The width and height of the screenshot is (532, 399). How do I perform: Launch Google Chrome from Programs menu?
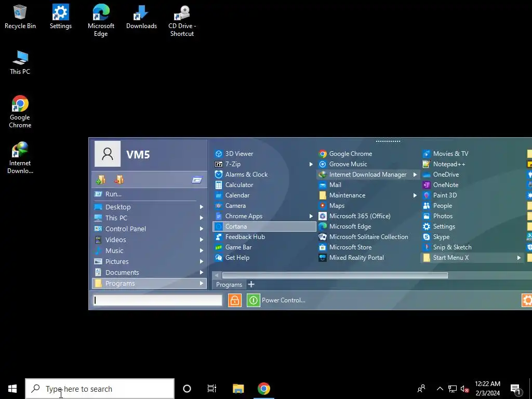(368, 154)
